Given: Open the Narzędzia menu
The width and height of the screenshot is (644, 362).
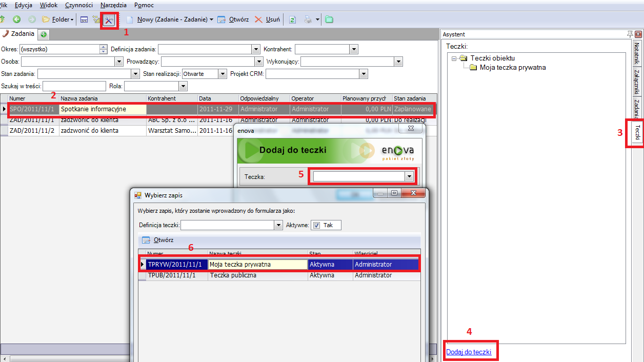Looking at the screenshot, I should (x=113, y=5).
